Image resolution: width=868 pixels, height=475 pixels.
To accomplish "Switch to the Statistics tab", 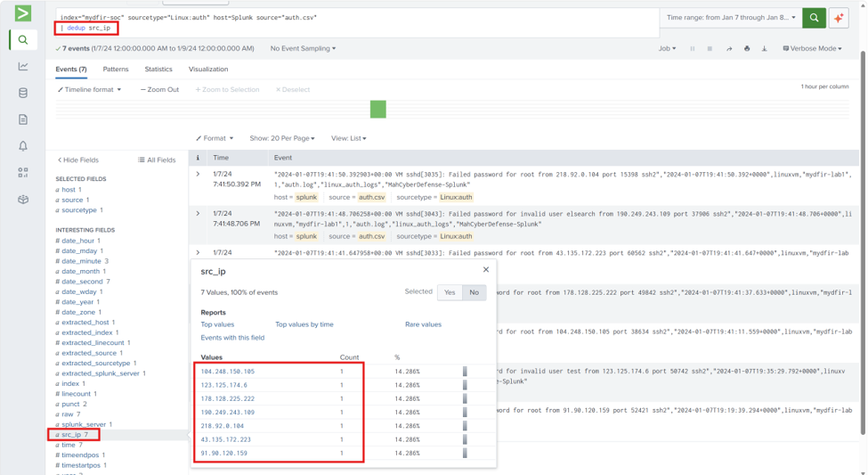I will 158,70.
